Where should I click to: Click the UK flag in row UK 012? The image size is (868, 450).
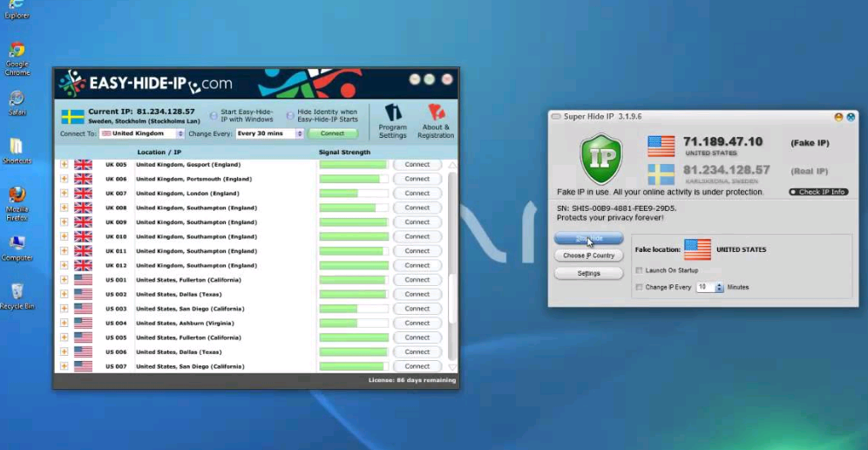pyautogui.click(x=83, y=265)
